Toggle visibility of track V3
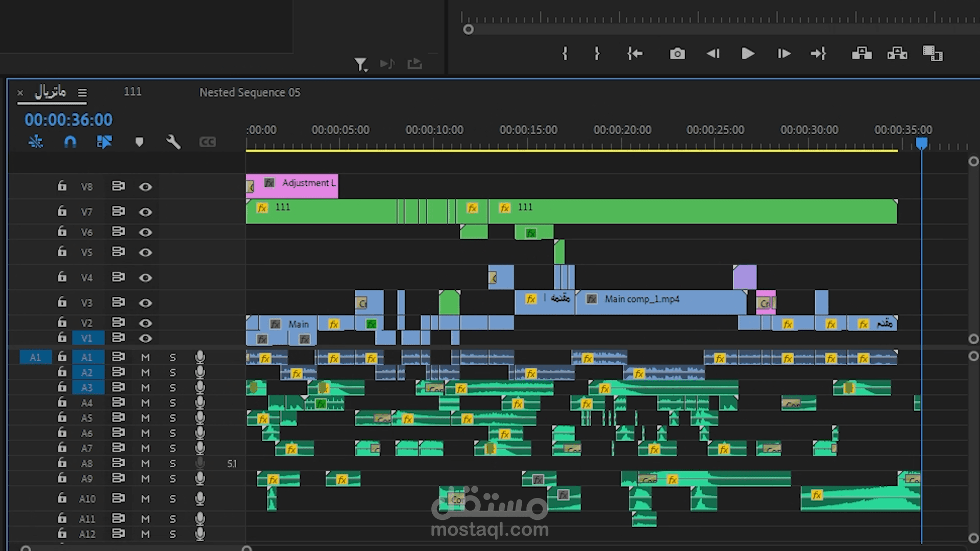 pyautogui.click(x=145, y=303)
